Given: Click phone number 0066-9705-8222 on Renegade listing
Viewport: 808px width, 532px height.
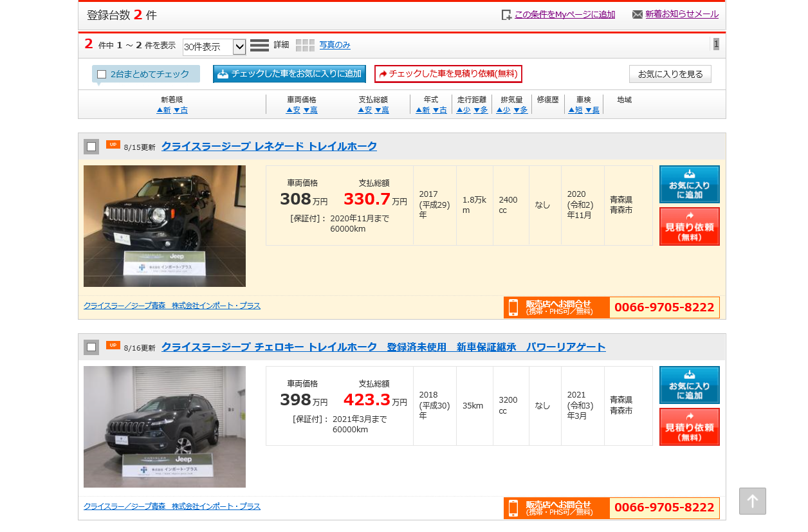Looking at the screenshot, I should 665,307.
